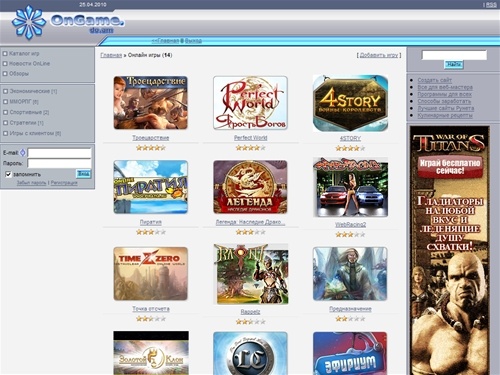Click Кулинарные рецепты link

(x=445, y=115)
